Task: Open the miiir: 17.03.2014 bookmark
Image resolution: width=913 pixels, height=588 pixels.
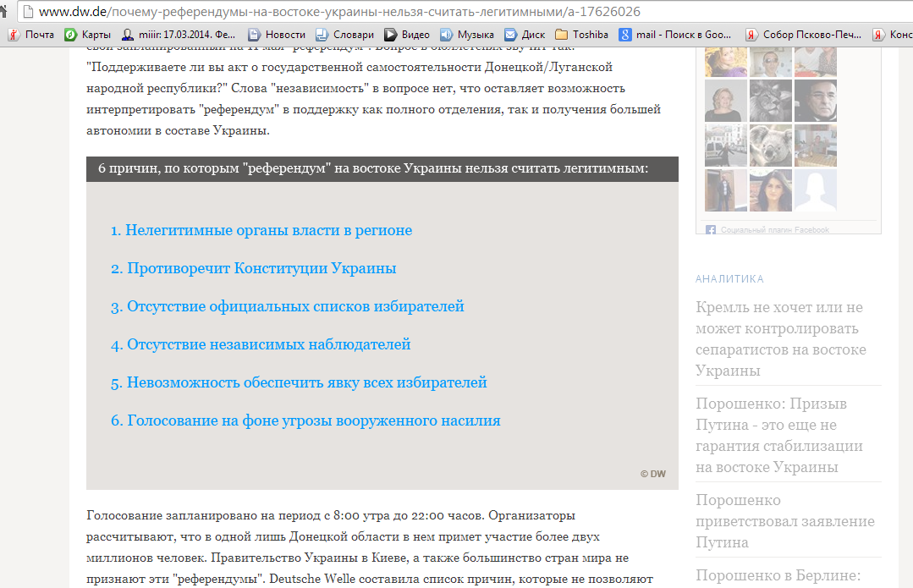Action: point(179,35)
